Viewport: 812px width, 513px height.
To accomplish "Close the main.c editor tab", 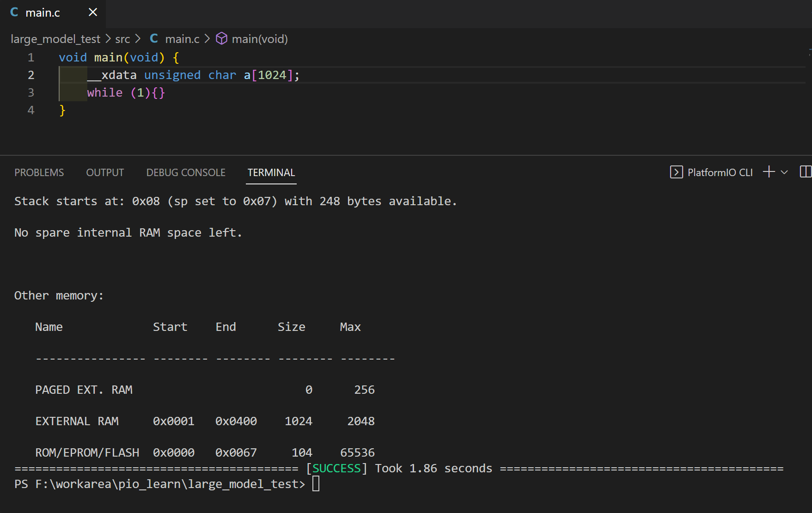I will coord(93,12).
